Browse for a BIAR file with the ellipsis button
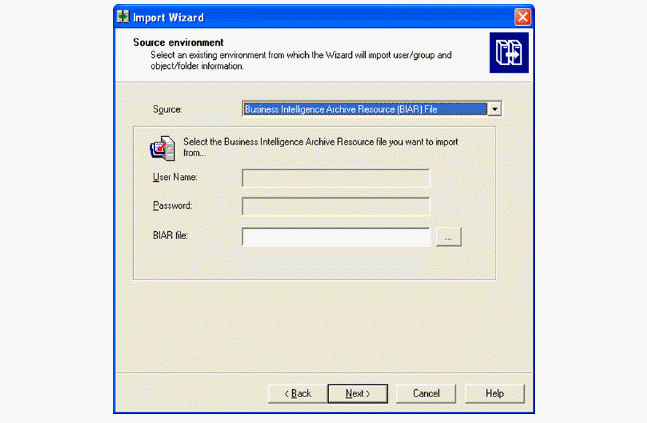The image size is (647, 423). point(448,237)
